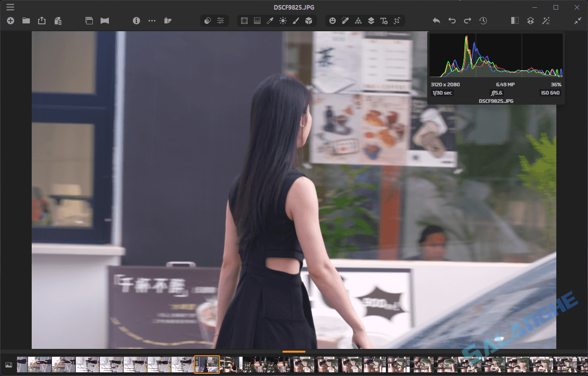Screen dimensions: 588x376
Task: Open the Layers tool
Action: click(x=371, y=20)
